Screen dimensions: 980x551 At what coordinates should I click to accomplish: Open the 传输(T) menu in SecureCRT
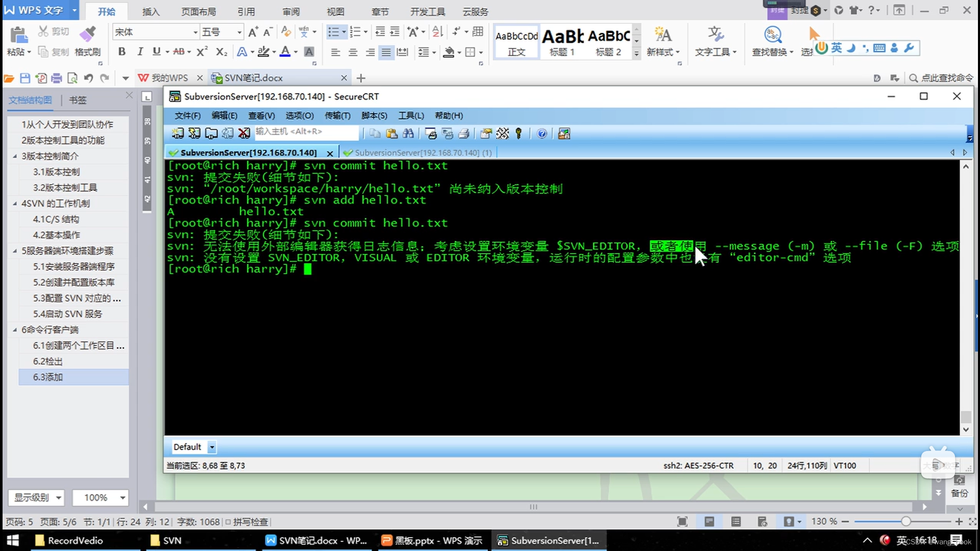click(337, 116)
